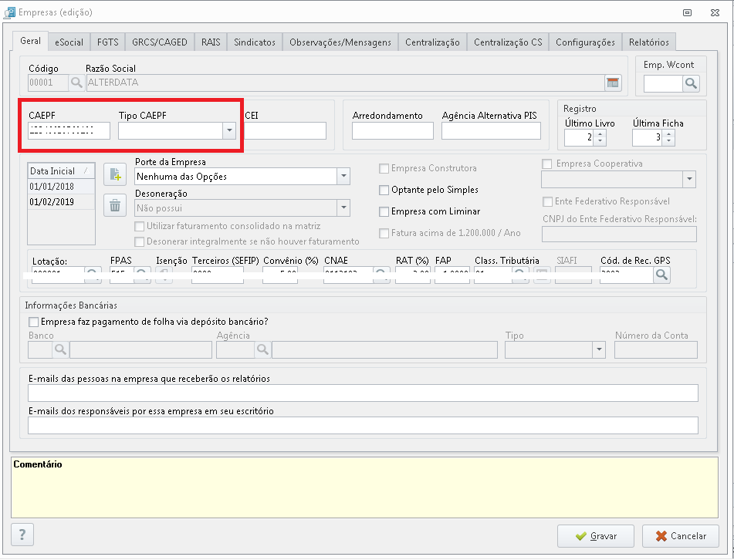This screenshot has height=560, width=734.
Task: Click the Número da Conta field
Action: click(x=656, y=349)
